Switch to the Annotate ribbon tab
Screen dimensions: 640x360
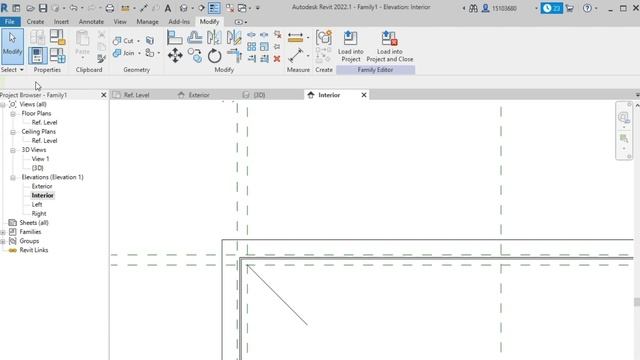(91, 22)
